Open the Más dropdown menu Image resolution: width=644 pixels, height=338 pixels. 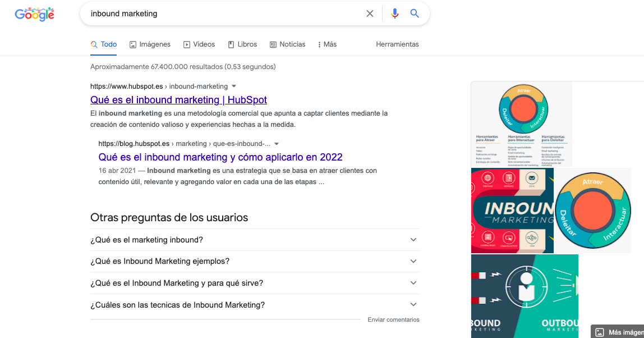tap(326, 44)
